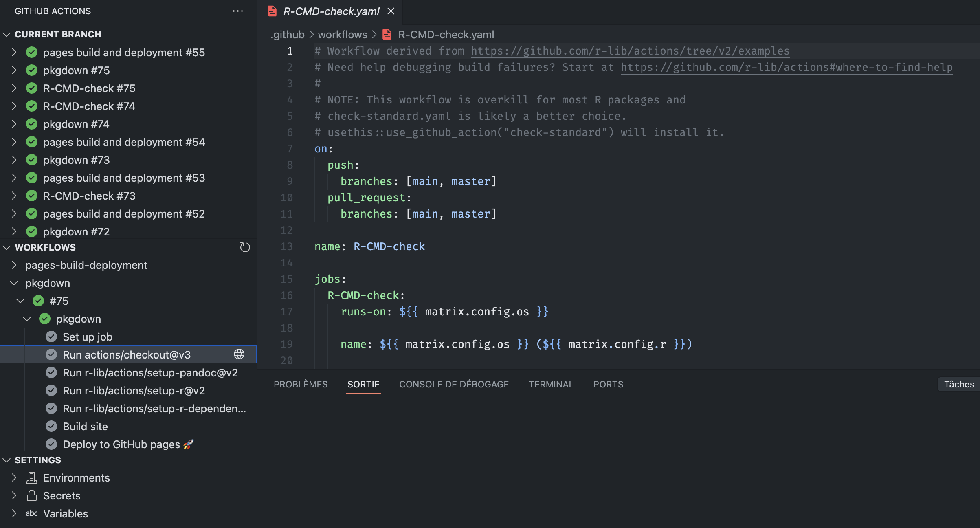Click globe icon on checkout step
This screenshot has height=528, width=980.
tap(239, 354)
